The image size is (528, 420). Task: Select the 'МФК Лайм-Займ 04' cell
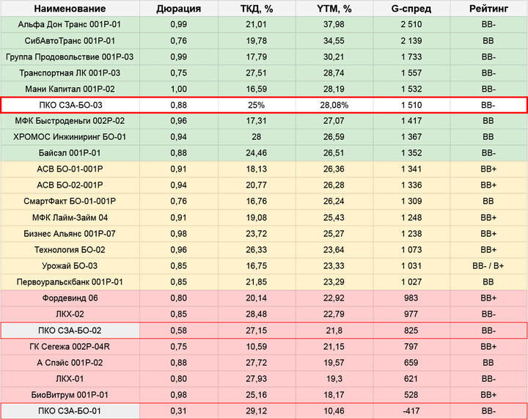(70, 218)
